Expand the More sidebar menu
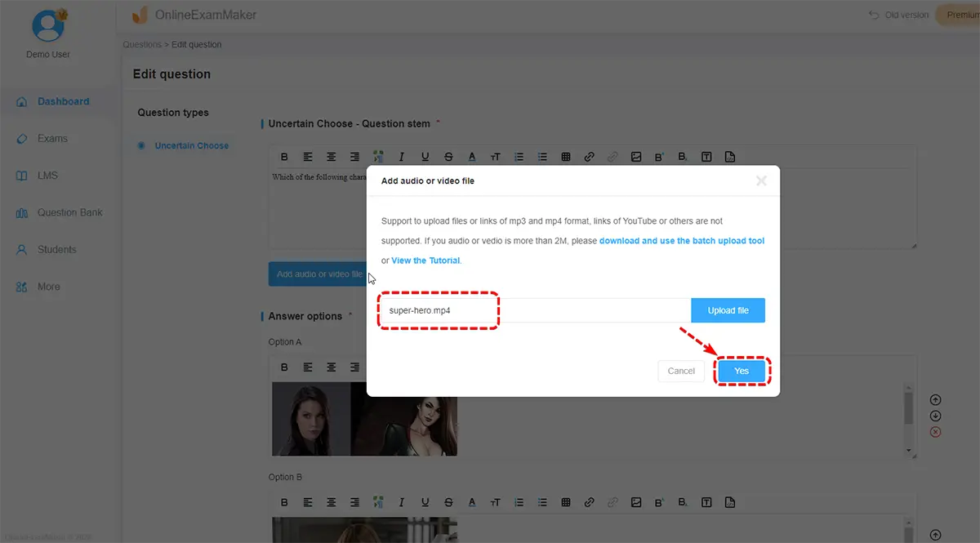 48,287
